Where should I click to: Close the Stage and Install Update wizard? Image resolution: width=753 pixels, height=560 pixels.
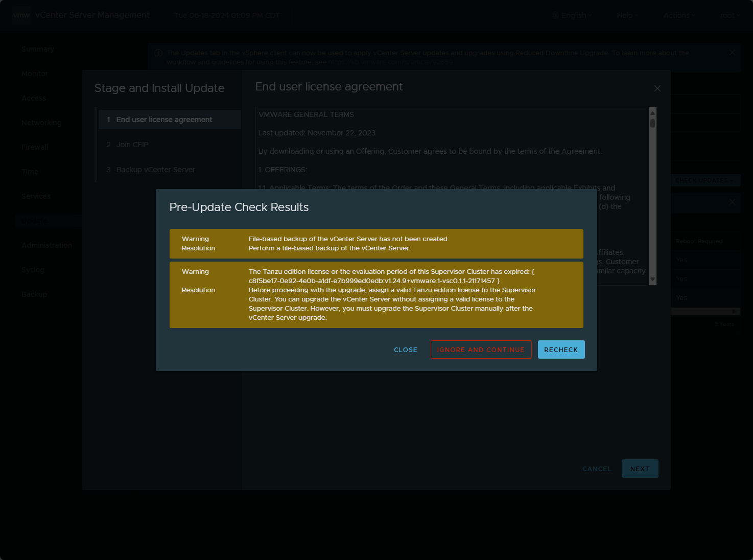pyautogui.click(x=657, y=88)
